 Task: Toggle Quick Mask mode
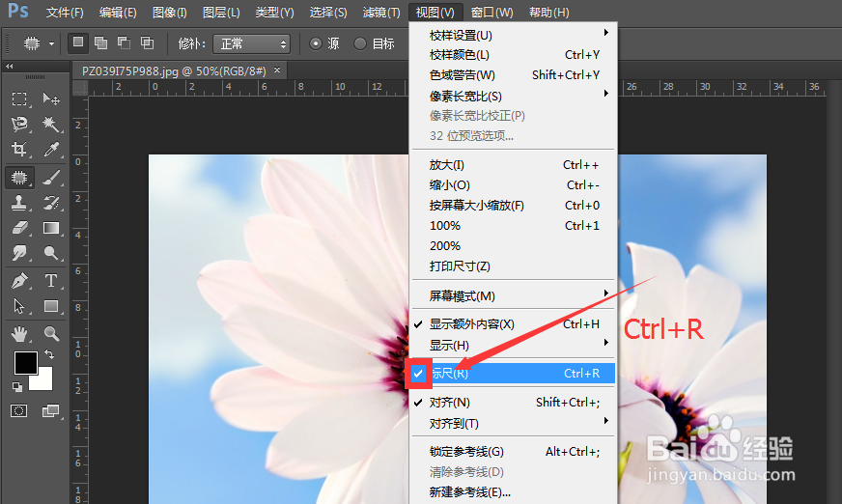[18, 411]
